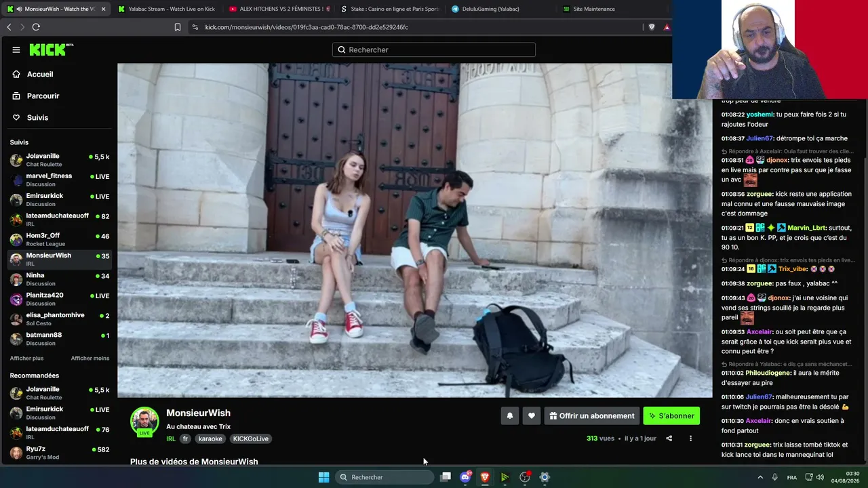
Task: Open Jolavanille in Recommandées list
Action: pos(60,393)
